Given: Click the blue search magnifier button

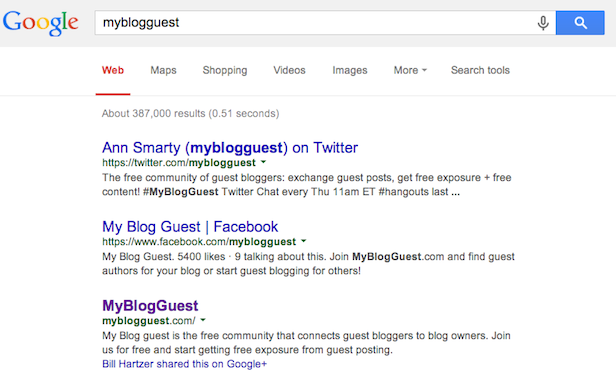Looking at the screenshot, I should point(580,23).
